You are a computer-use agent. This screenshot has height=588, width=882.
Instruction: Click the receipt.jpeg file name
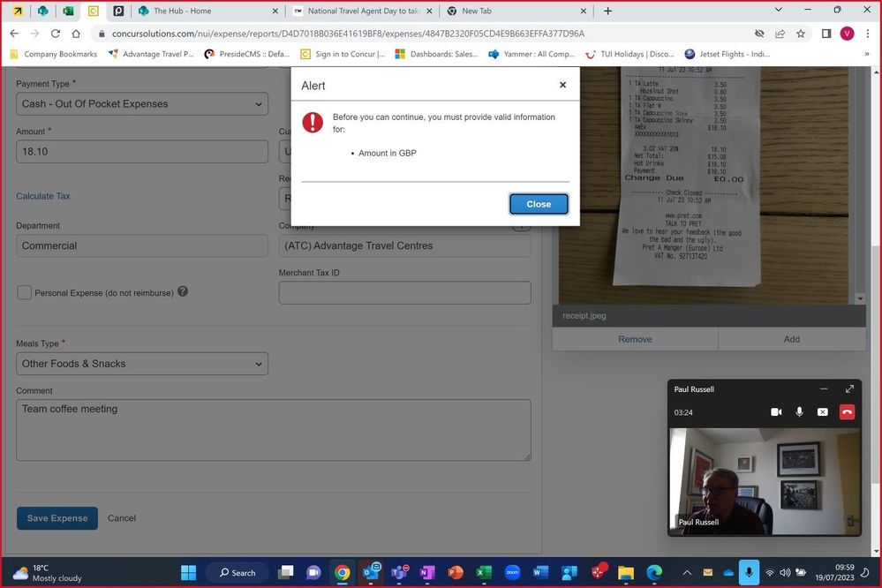[x=584, y=316]
